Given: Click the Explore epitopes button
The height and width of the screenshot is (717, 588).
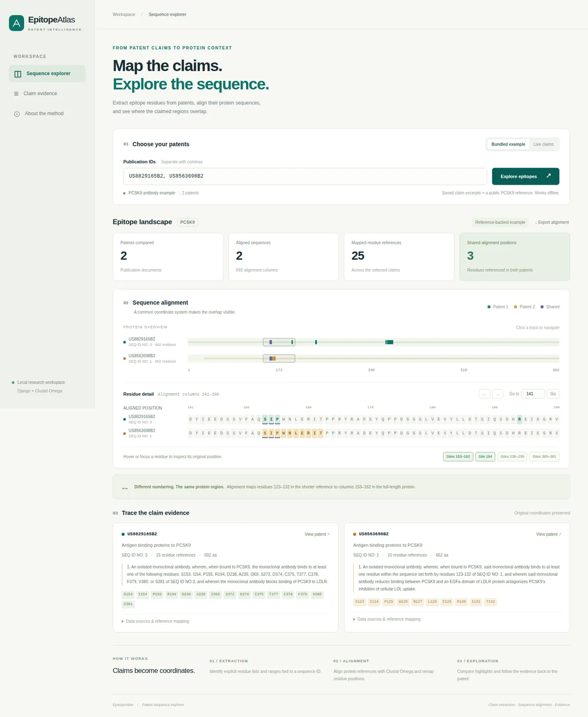Looking at the screenshot, I should point(526,176).
